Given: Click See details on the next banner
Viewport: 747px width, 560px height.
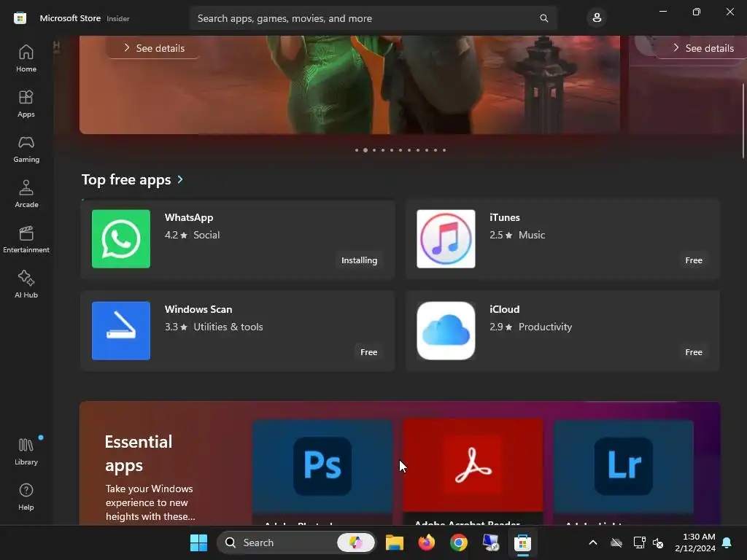Looking at the screenshot, I should (703, 48).
